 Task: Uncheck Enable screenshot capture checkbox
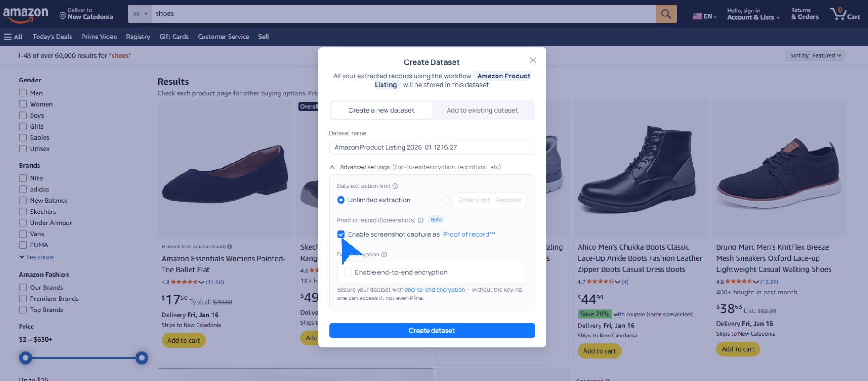coord(341,234)
